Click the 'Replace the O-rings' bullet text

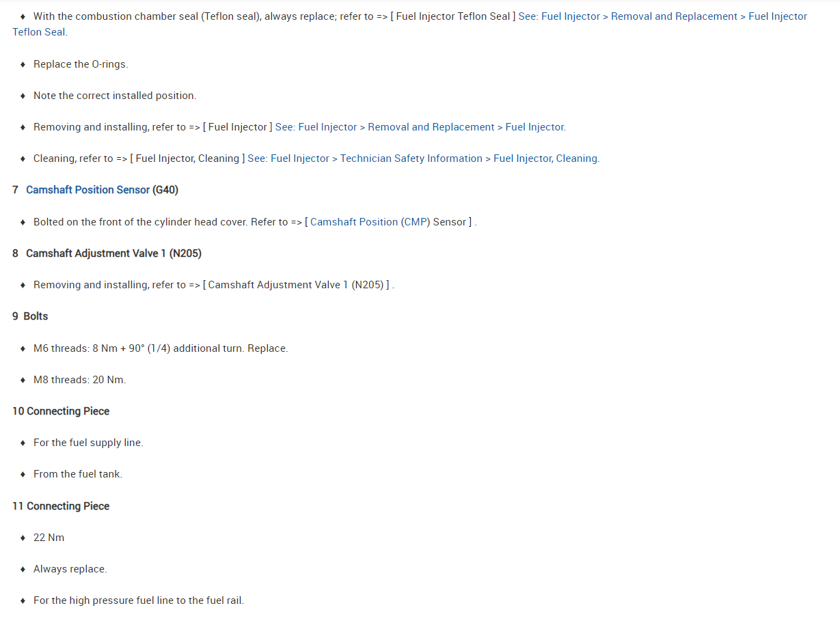[x=81, y=64]
